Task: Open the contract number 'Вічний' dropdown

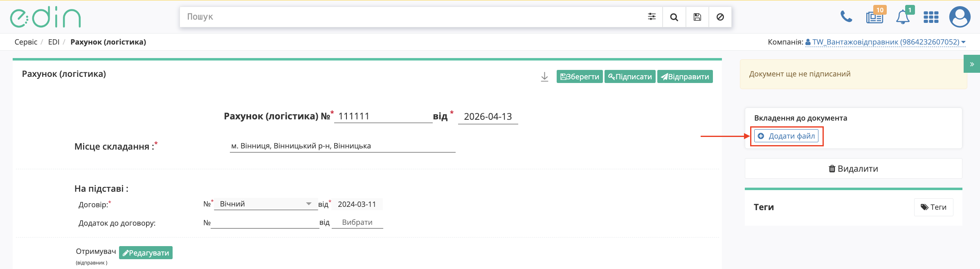Action: point(266,204)
